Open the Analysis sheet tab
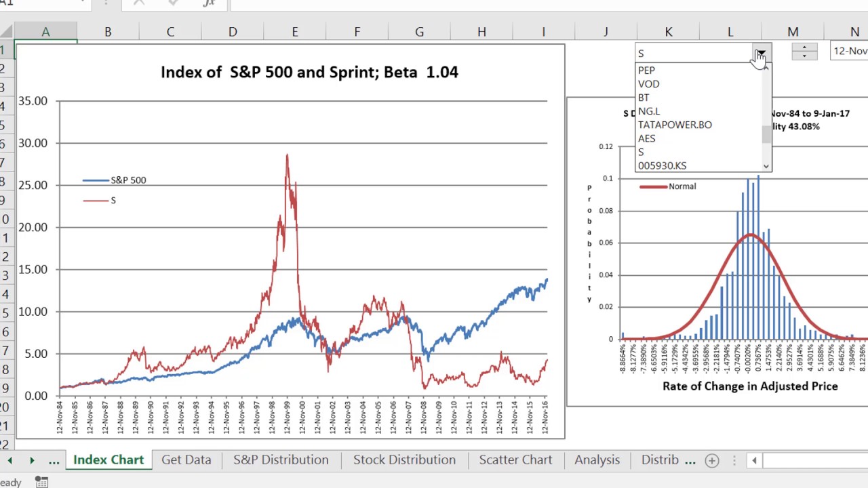 click(x=597, y=460)
